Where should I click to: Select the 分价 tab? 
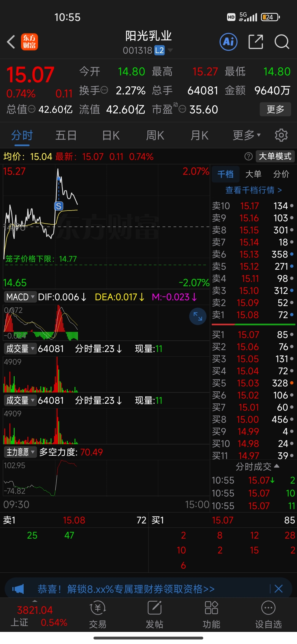point(281,174)
